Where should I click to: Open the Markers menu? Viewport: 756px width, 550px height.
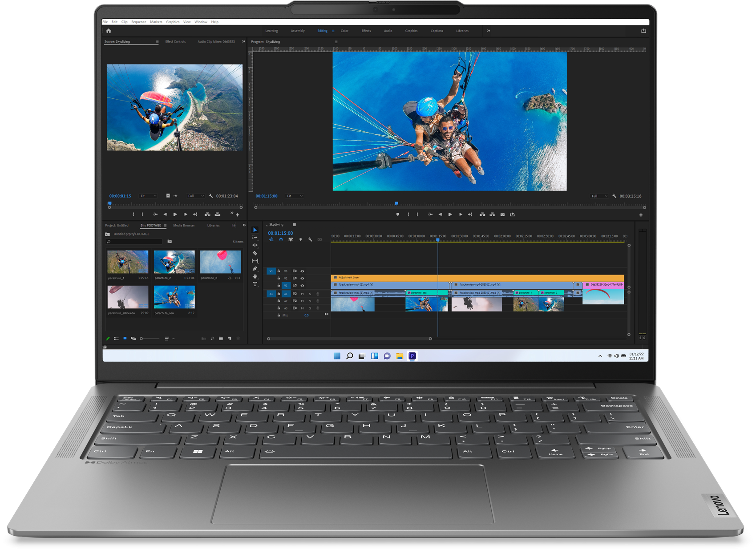tap(156, 22)
